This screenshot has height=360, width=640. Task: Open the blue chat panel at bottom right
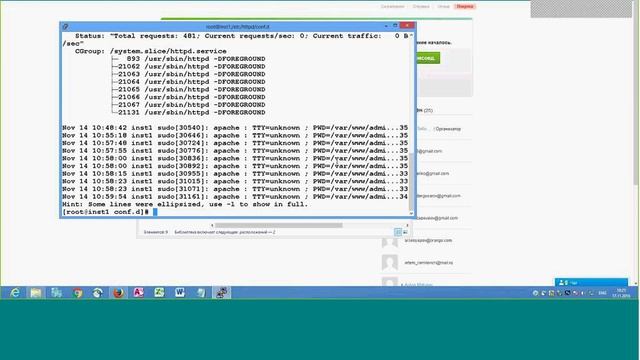coord(591,282)
